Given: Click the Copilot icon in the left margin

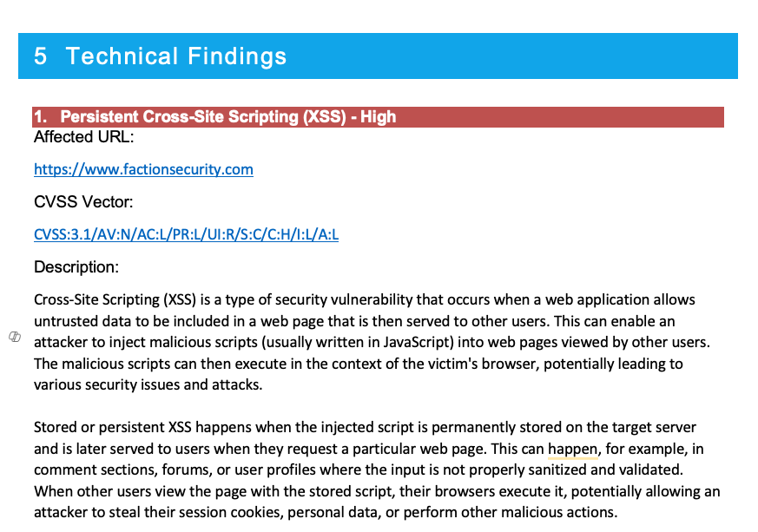Looking at the screenshot, I should tap(15, 337).
